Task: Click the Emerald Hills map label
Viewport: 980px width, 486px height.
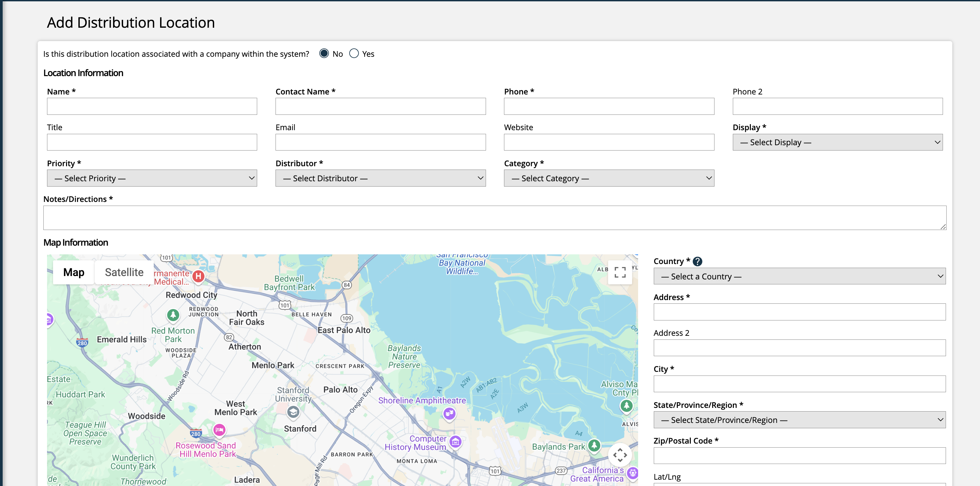Action: coord(122,339)
